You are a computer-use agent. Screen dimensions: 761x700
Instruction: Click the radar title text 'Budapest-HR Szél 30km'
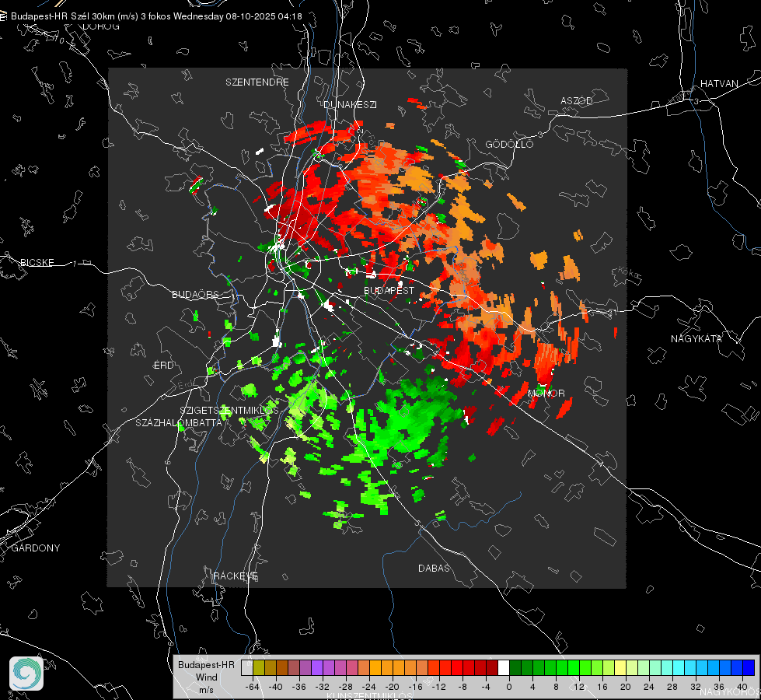pos(62,16)
